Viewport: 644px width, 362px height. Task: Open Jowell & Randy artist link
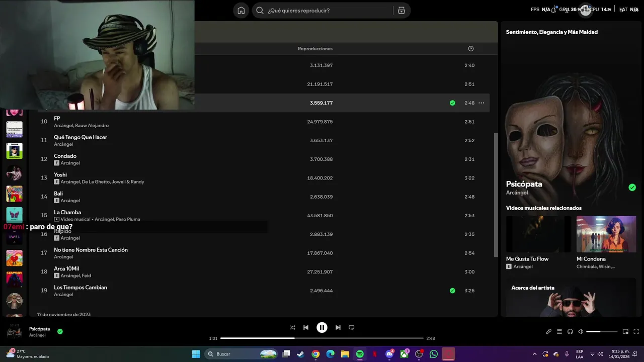pyautogui.click(x=128, y=182)
